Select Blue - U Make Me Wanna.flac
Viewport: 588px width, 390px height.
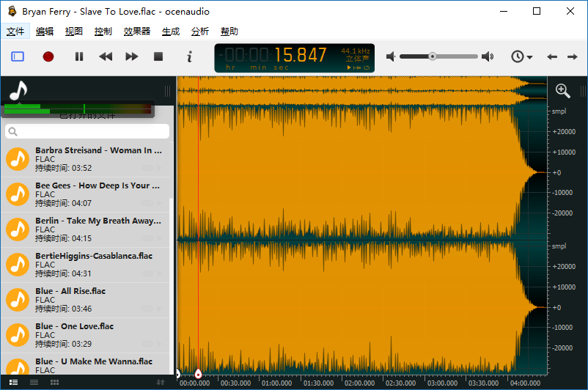pyautogui.click(x=86, y=364)
